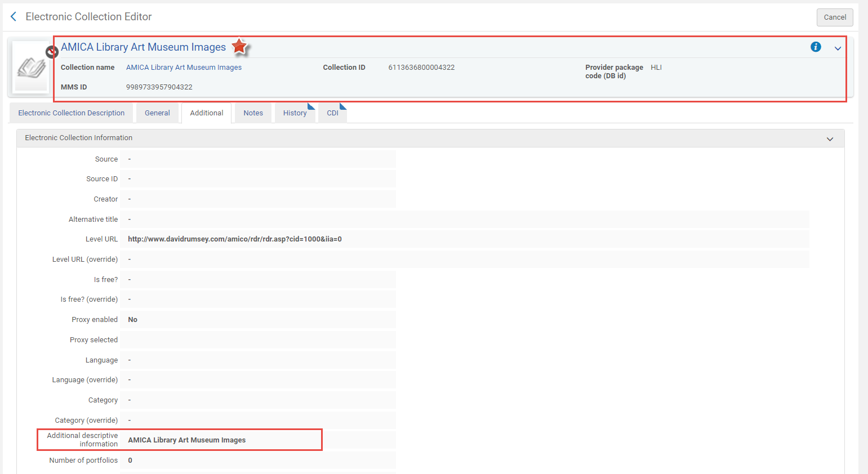Click the Language (override) label
The image size is (868, 474).
pyautogui.click(x=85, y=380)
